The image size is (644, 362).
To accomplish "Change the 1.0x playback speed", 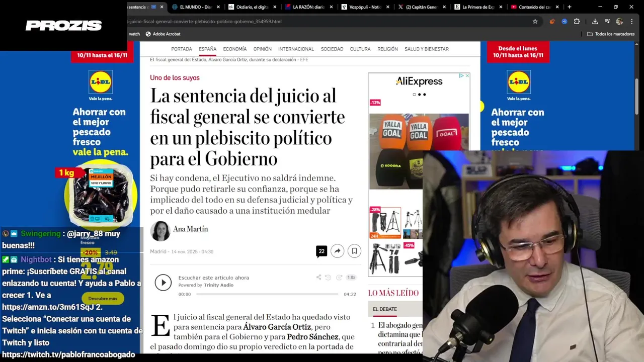I will 351,278.
